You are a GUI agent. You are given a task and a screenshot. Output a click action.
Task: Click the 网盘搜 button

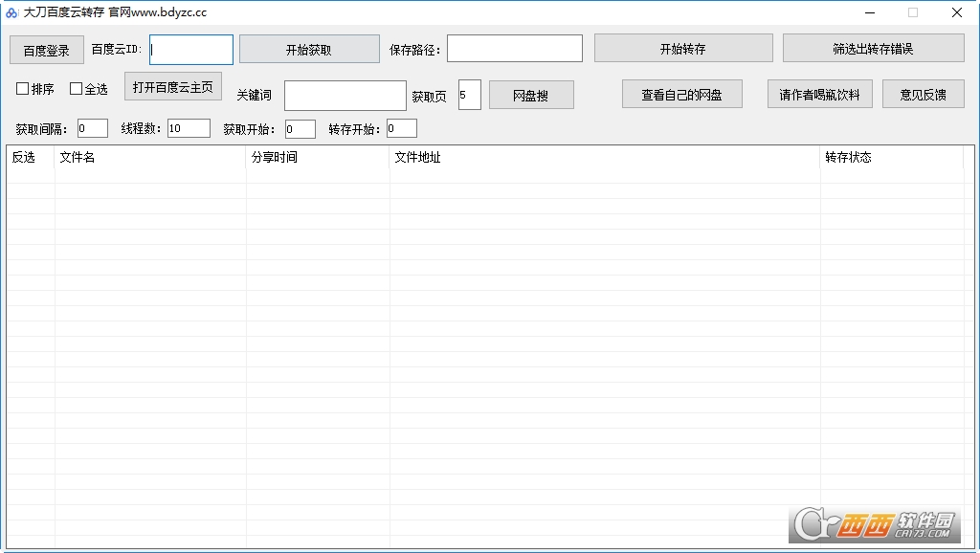tap(531, 95)
